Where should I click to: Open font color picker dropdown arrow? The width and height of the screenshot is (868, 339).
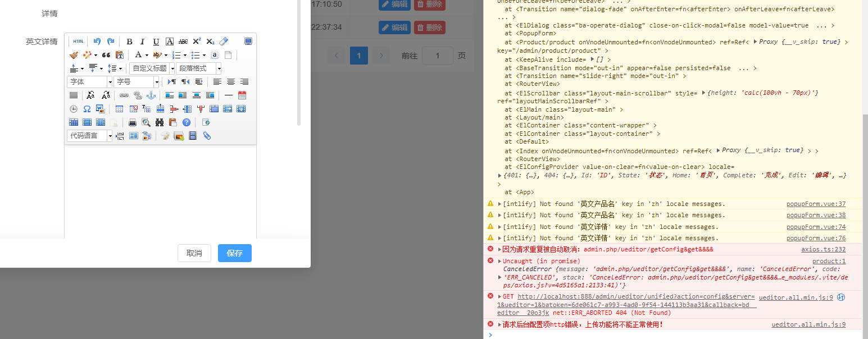147,55
